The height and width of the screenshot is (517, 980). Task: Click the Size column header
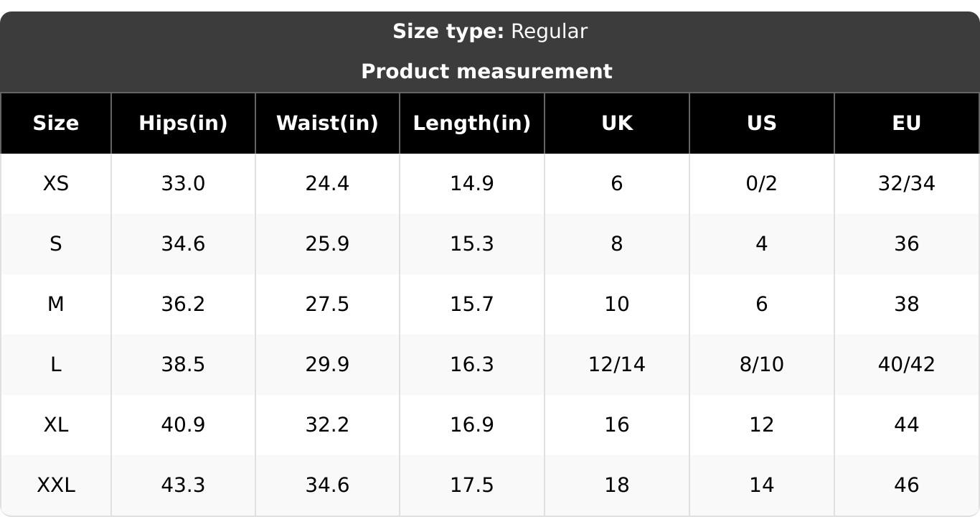tap(56, 124)
